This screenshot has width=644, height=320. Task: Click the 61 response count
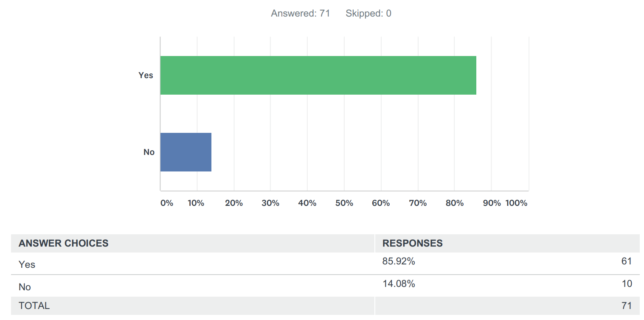627,261
